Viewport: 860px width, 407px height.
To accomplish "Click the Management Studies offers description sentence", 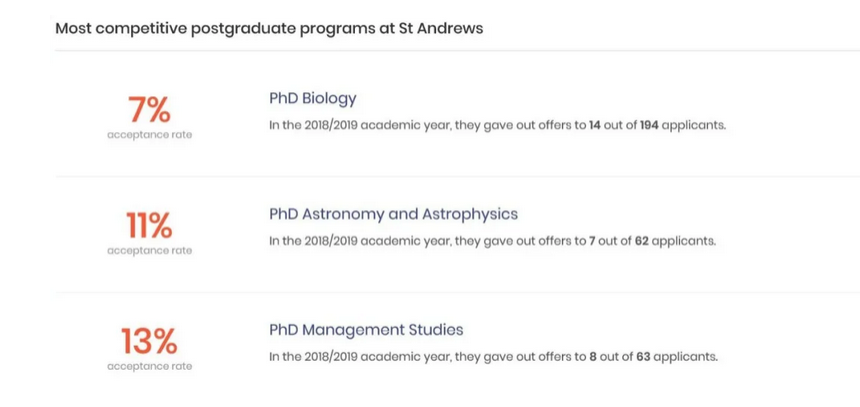I will (x=493, y=357).
